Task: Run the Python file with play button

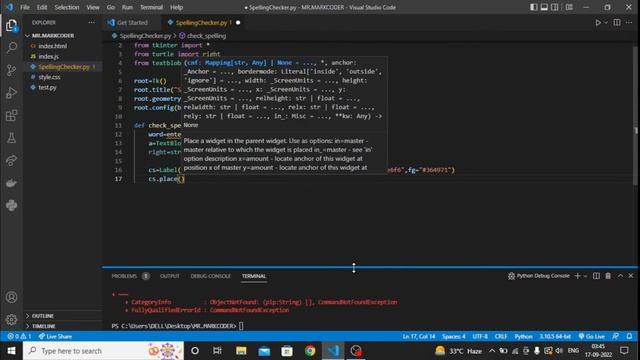Action: 598,23
